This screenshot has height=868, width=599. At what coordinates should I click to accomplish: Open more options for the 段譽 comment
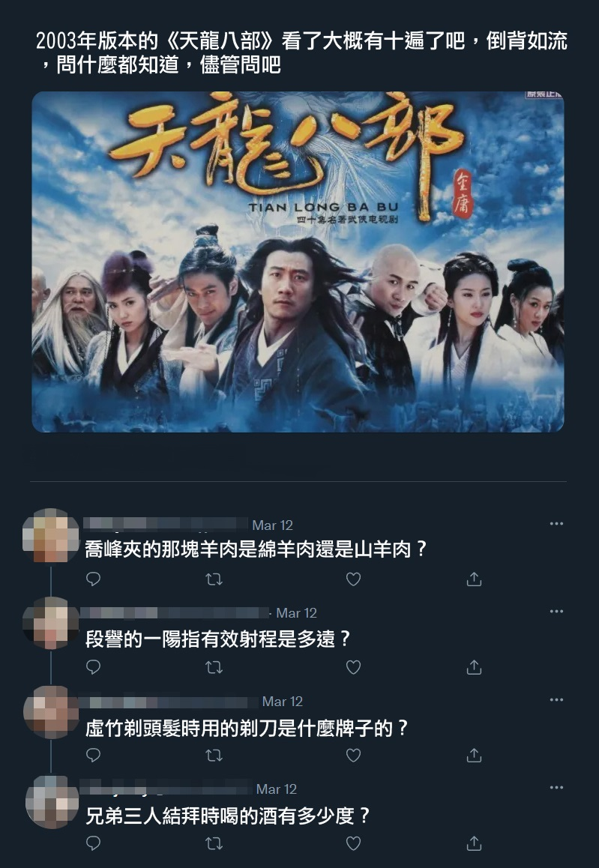coord(556,611)
